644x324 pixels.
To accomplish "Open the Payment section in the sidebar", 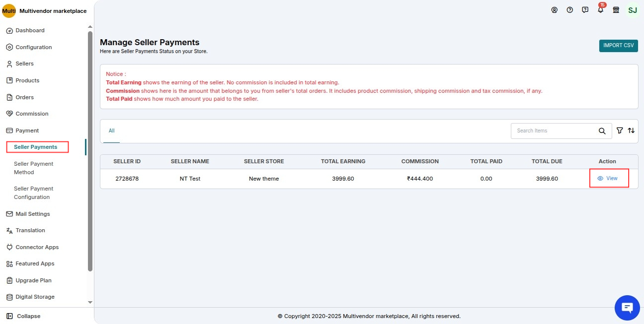I will 28,130.
